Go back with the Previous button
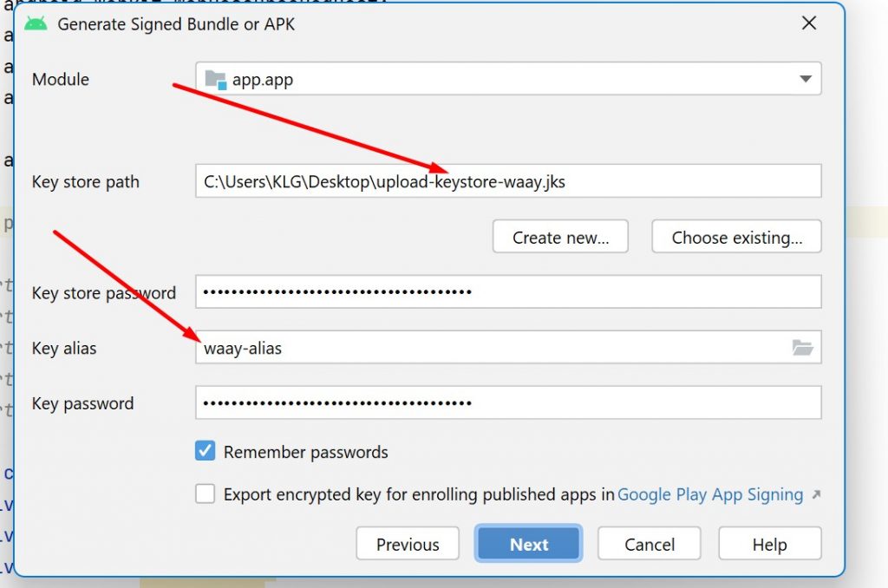888x588 pixels. point(408,545)
